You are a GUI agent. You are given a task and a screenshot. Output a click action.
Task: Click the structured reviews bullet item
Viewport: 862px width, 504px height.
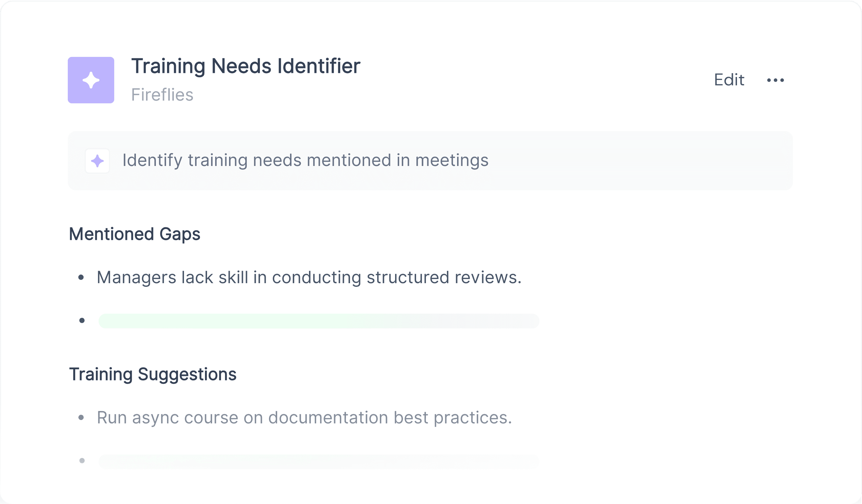tap(309, 277)
